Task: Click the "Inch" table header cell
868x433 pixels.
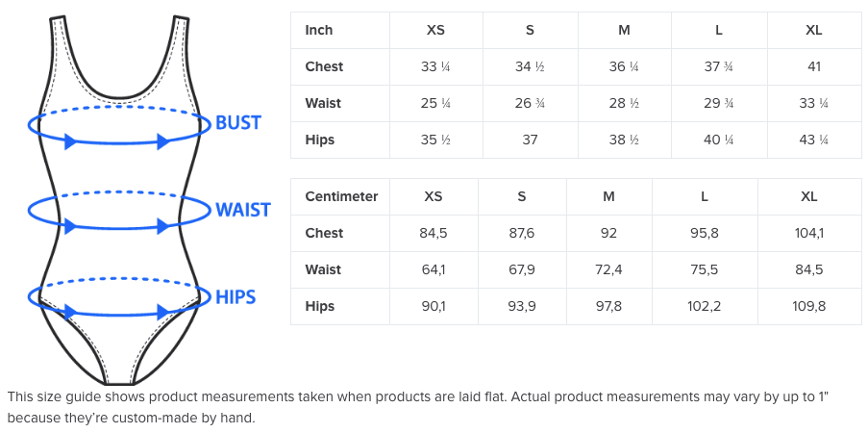Action: click(319, 30)
